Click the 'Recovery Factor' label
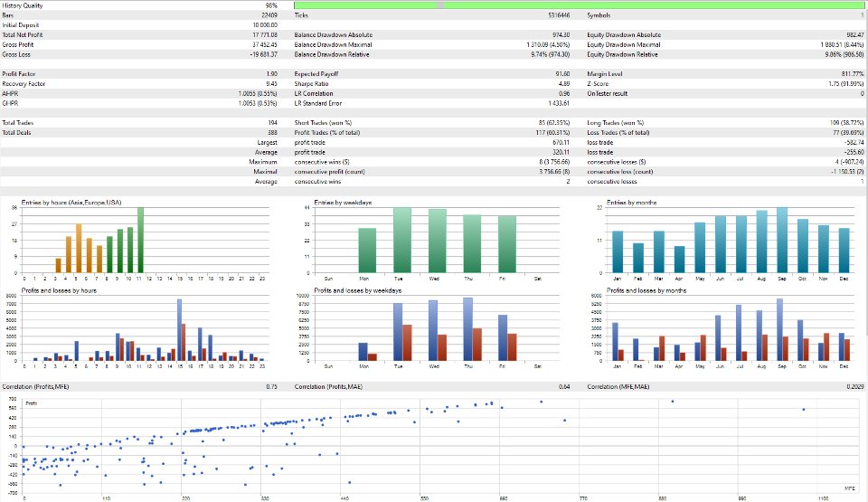 tap(24, 83)
